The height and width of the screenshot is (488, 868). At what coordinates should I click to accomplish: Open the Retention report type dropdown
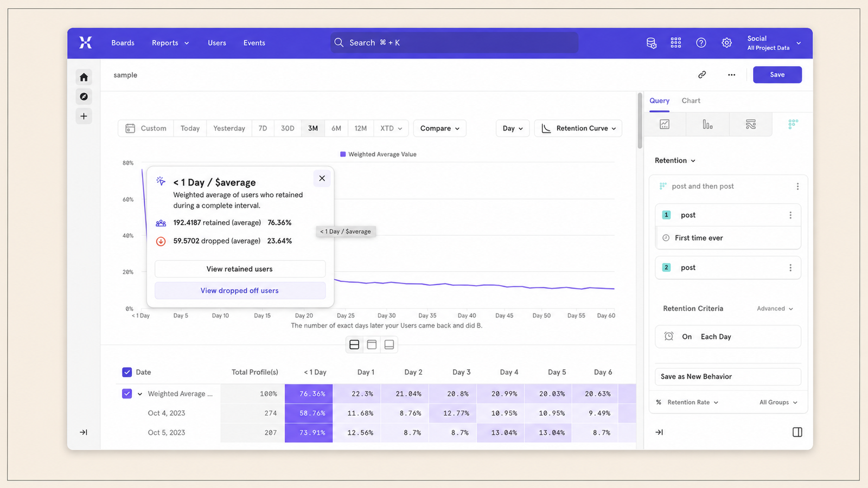click(x=675, y=160)
